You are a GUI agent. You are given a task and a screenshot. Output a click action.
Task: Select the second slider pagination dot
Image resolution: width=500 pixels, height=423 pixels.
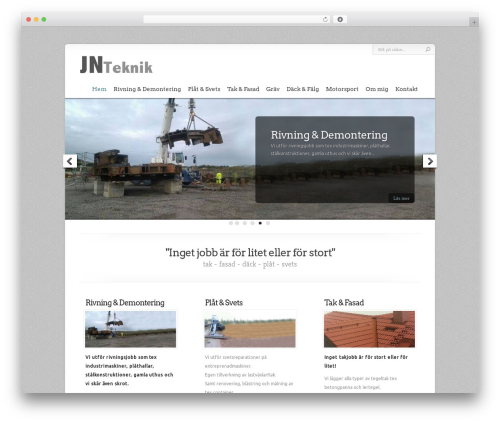tap(237, 223)
